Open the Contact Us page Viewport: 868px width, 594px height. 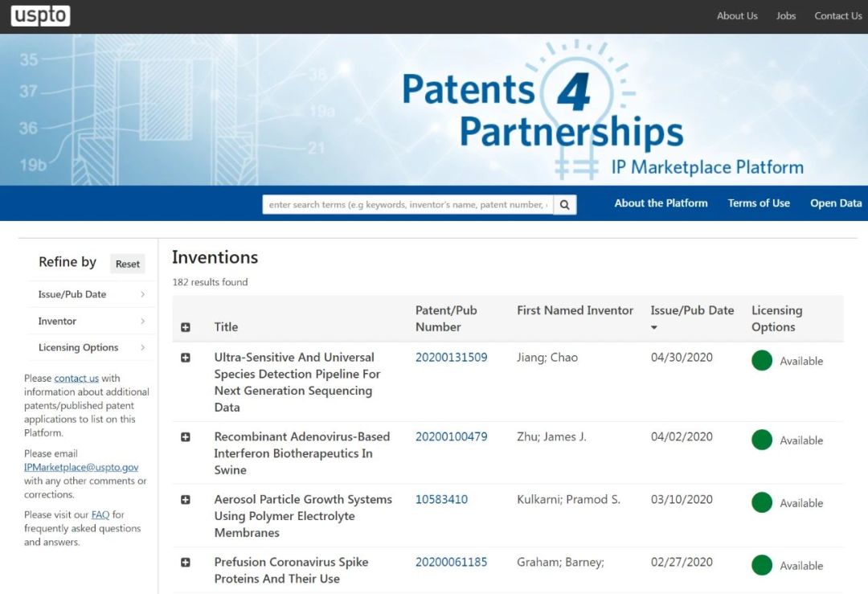click(837, 16)
